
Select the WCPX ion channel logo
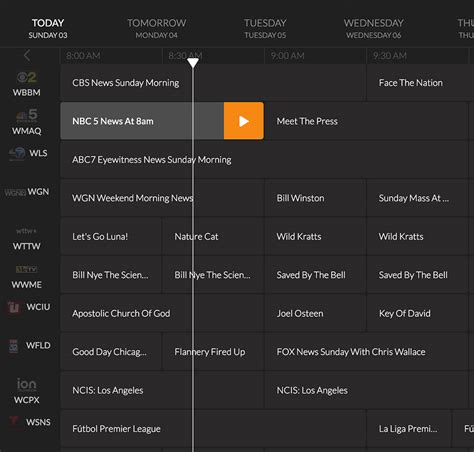[27, 384]
